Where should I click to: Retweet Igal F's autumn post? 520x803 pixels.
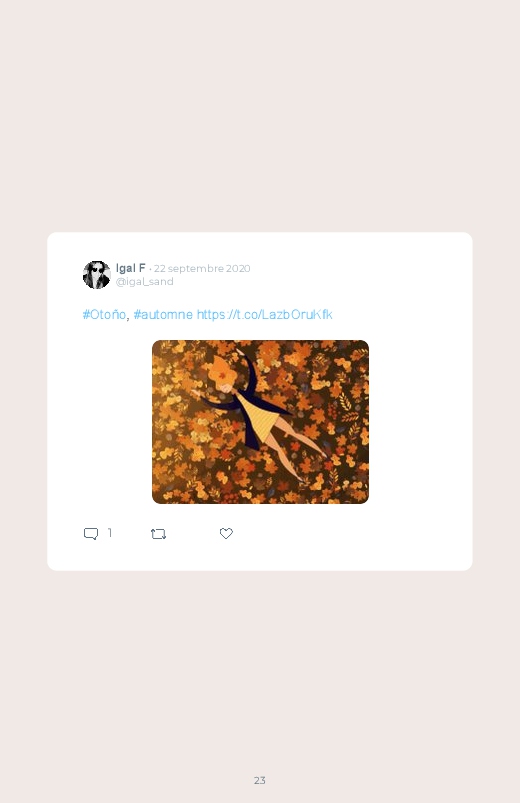point(158,534)
